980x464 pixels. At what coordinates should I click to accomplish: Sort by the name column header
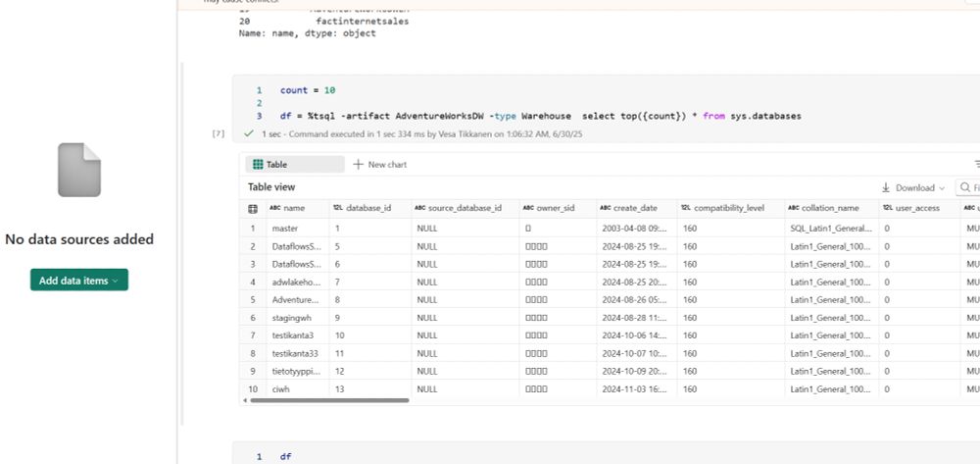[x=297, y=208]
